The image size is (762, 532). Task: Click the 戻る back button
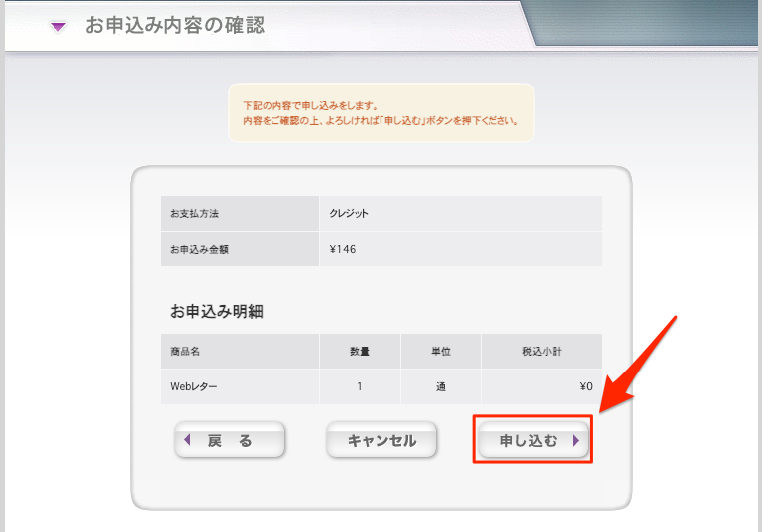[230, 440]
